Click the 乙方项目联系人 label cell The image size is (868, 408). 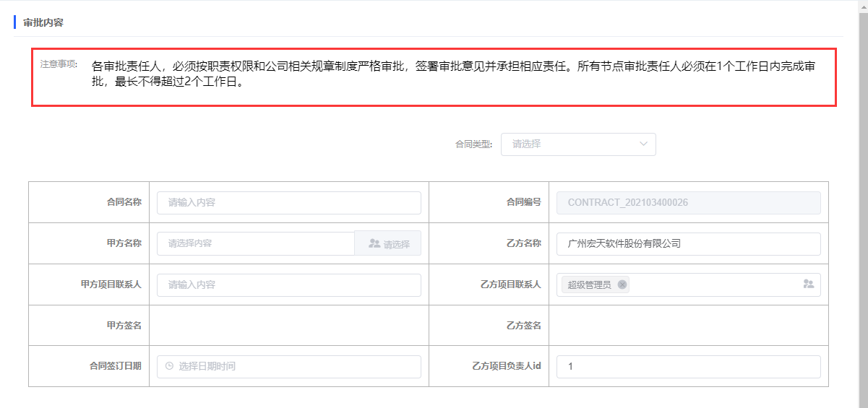pyautogui.click(x=489, y=285)
